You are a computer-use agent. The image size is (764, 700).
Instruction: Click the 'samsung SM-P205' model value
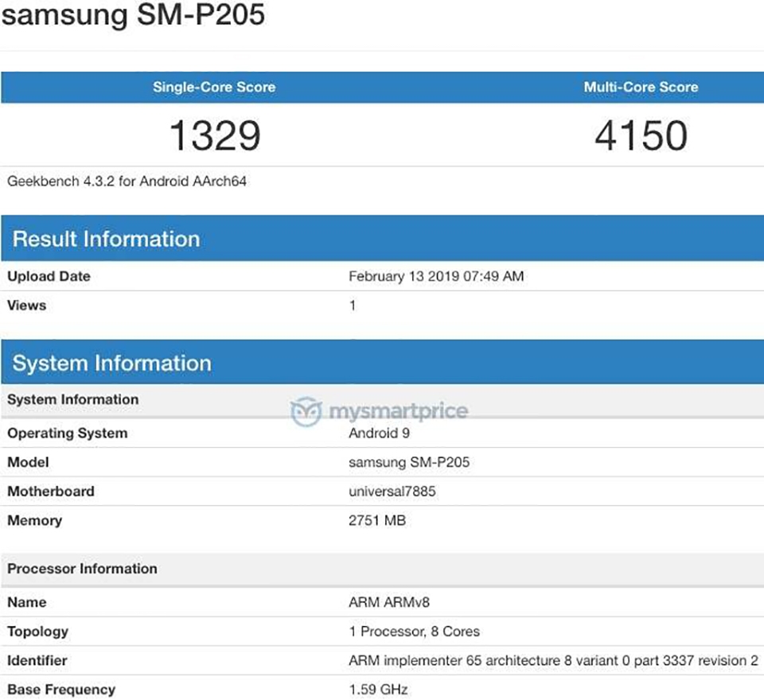409,462
